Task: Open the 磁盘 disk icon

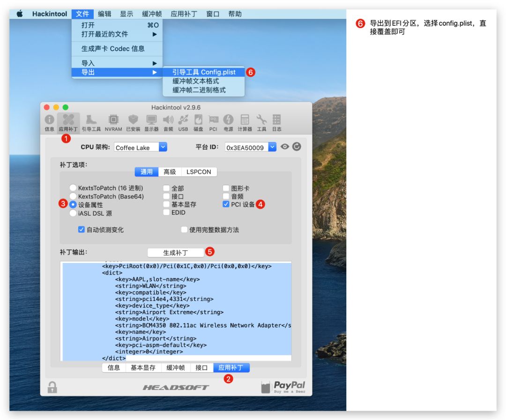Action: pos(198,122)
